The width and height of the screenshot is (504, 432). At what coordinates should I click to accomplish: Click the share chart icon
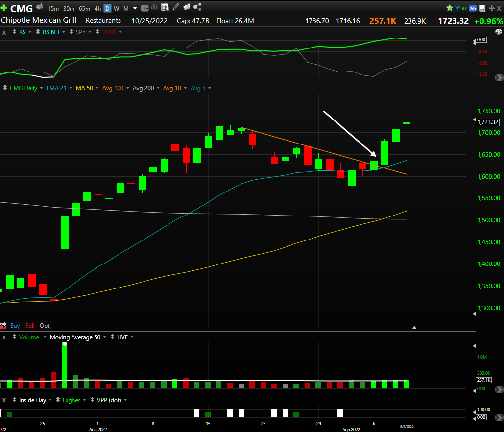click(x=197, y=7)
